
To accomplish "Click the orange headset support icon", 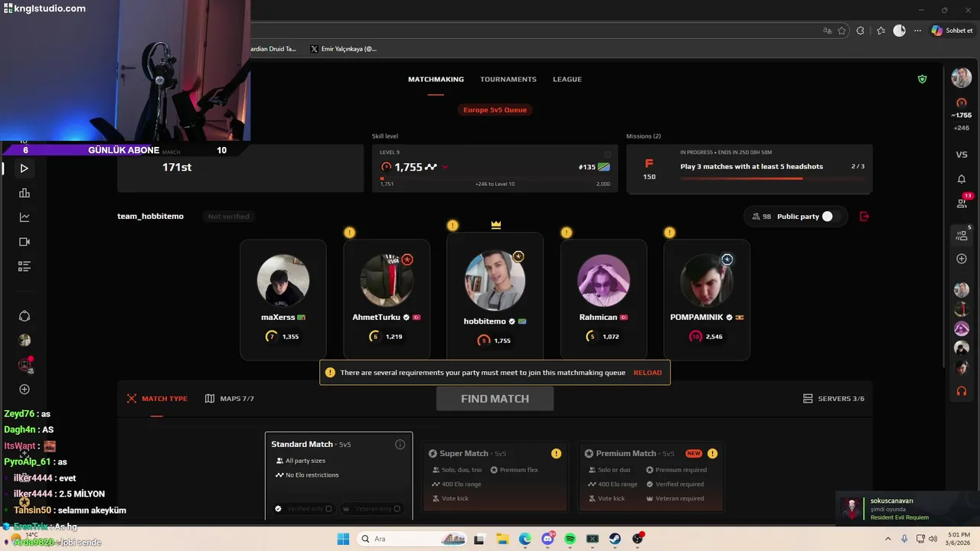I will 962,391.
